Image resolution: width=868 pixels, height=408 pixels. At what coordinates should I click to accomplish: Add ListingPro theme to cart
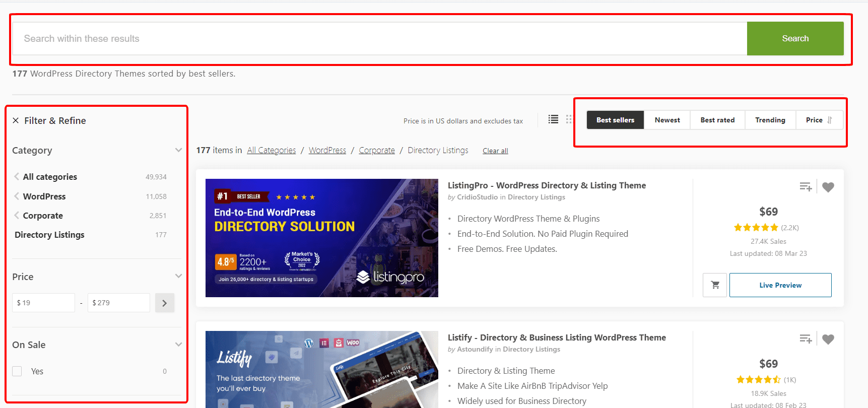(714, 285)
